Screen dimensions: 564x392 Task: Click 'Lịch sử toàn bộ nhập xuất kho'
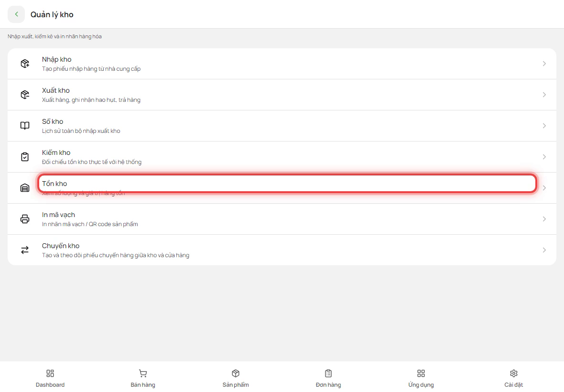[81, 131]
